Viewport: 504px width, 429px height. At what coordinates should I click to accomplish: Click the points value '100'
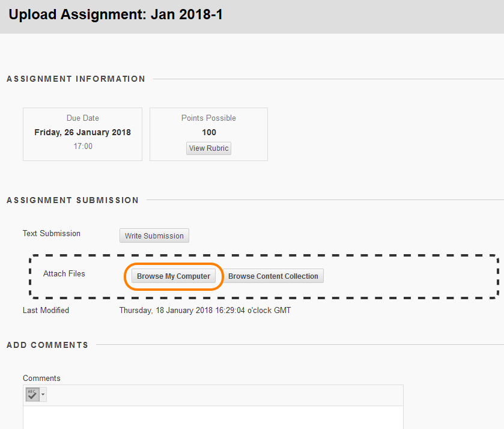coord(209,132)
